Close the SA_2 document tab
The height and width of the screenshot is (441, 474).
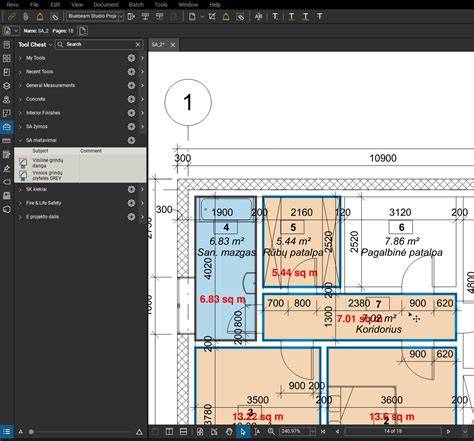click(173, 45)
